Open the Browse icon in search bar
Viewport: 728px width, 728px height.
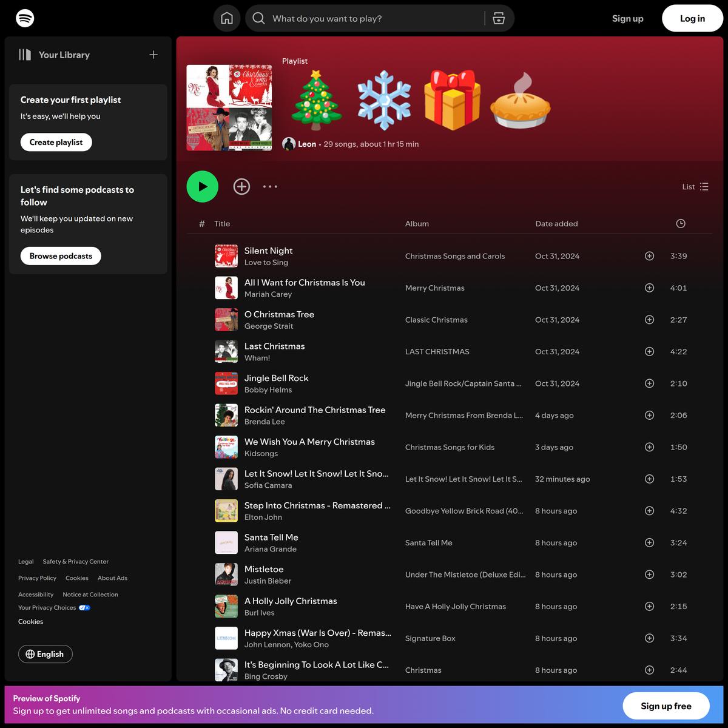pyautogui.click(x=499, y=18)
